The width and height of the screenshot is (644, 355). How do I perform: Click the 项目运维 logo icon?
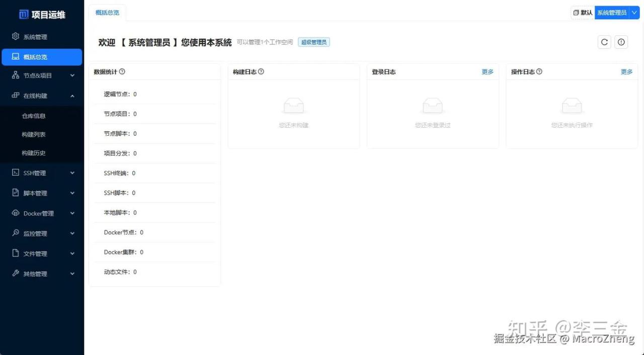tap(24, 15)
